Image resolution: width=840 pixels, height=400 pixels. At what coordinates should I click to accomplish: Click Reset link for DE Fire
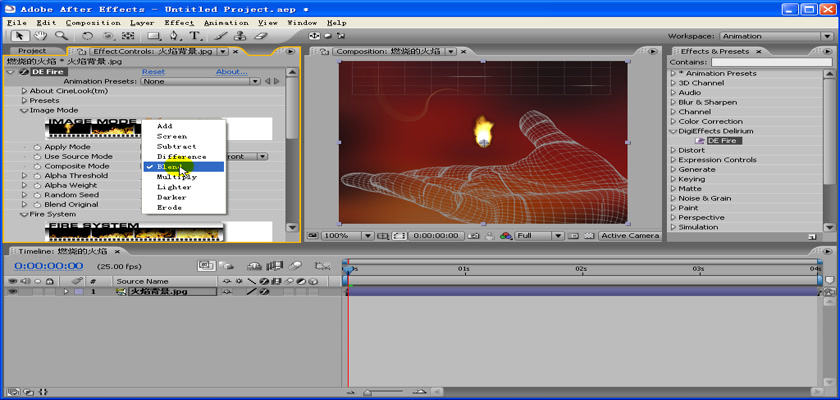[153, 72]
